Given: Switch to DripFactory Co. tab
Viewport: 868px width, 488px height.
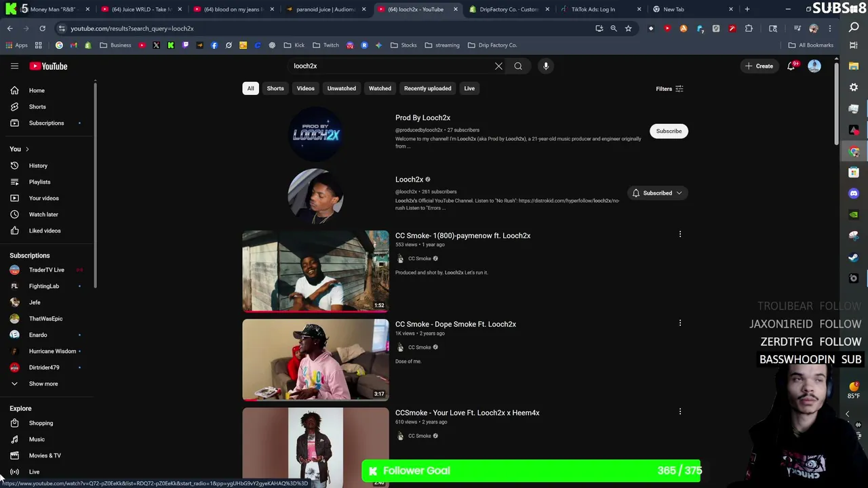Looking at the screenshot, I should 509,9.
